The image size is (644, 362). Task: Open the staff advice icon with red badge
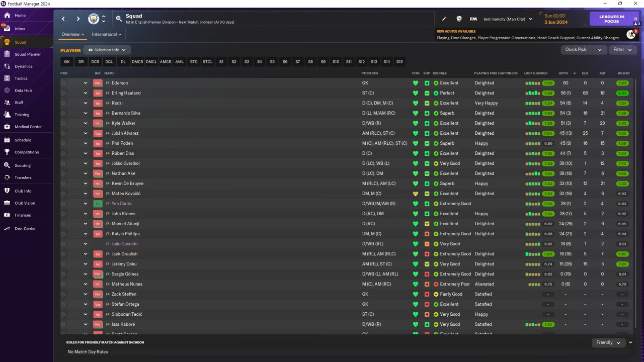(631, 34)
